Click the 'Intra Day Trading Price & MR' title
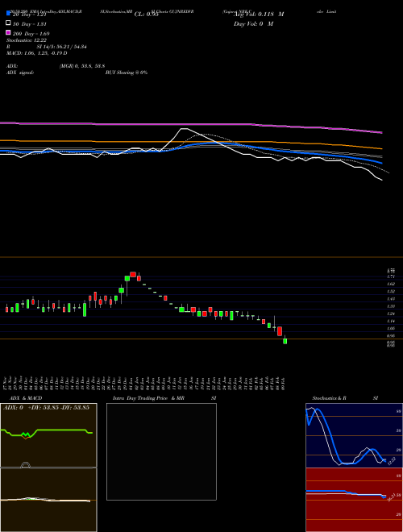This screenshot has height=532, width=403. click(148, 398)
